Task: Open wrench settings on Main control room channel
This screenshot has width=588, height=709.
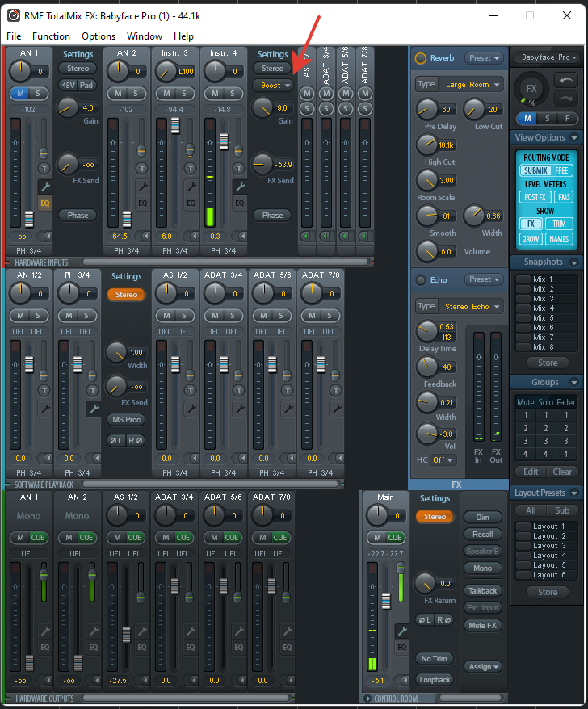Action: 401,631
